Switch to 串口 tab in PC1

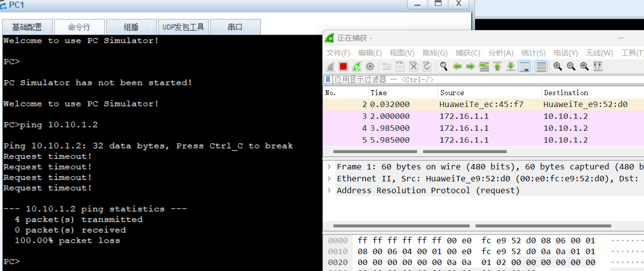(x=235, y=27)
